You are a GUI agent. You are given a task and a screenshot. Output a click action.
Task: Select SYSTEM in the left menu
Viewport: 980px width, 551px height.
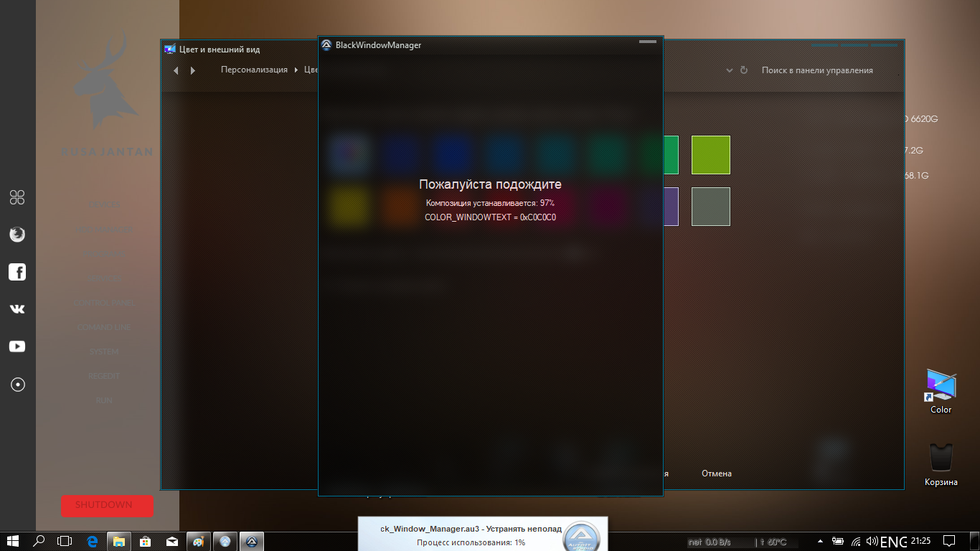click(104, 352)
